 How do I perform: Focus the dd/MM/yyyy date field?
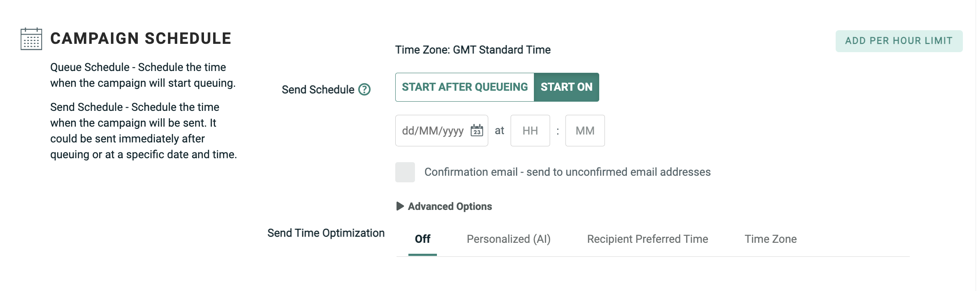pyautogui.click(x=433, y=131)
